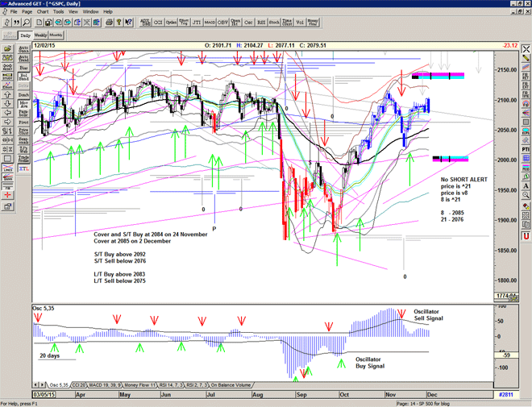This screenshot has width=532, height=407.
Task: Open the Window menu
Action: 90,12
